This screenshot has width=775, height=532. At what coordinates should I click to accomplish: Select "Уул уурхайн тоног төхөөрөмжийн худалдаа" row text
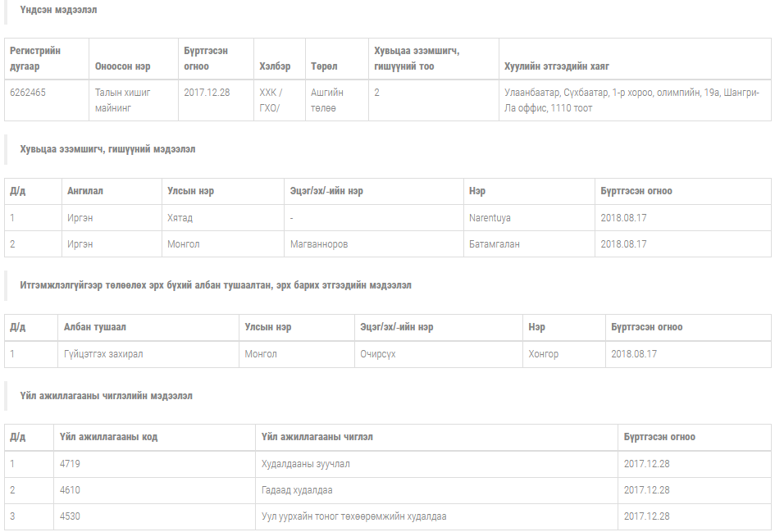353,516
